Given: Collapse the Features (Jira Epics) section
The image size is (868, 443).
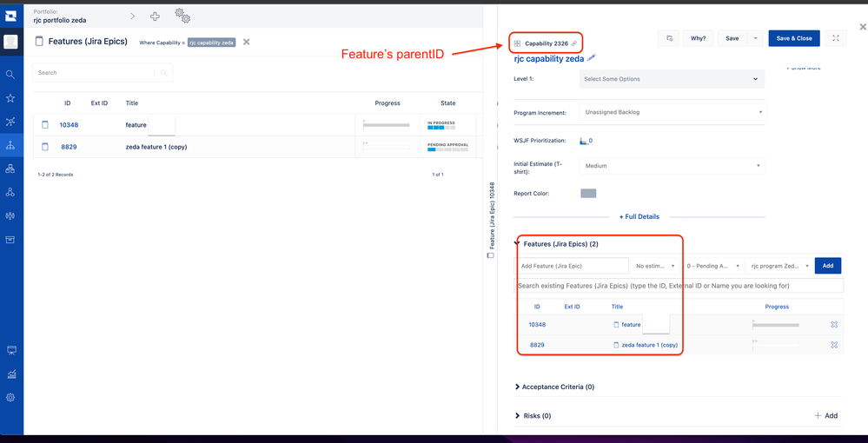Looking at the screenshot, I should click(x=516, y=243).
